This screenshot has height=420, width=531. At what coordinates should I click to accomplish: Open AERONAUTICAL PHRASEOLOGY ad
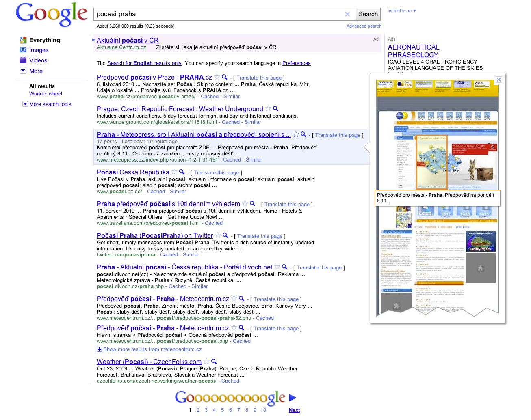click(x=414, y=51)
